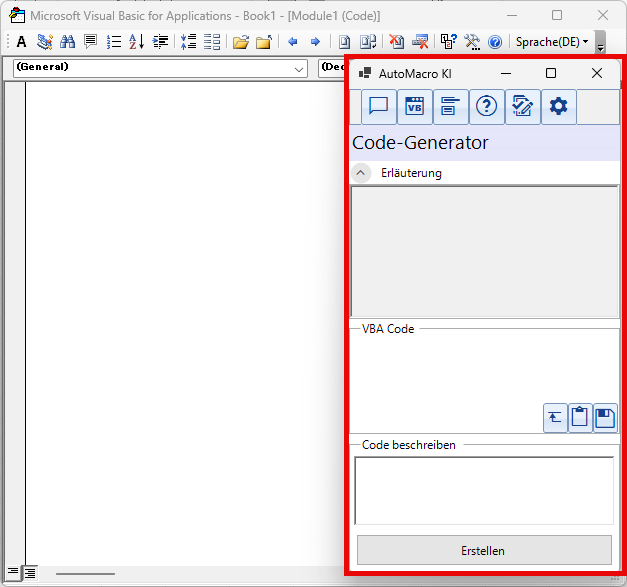Screen dimensions: 627x587
Task: Click the open folder toolbar icon
Action: pyautogui.click(x=241, y=42)
